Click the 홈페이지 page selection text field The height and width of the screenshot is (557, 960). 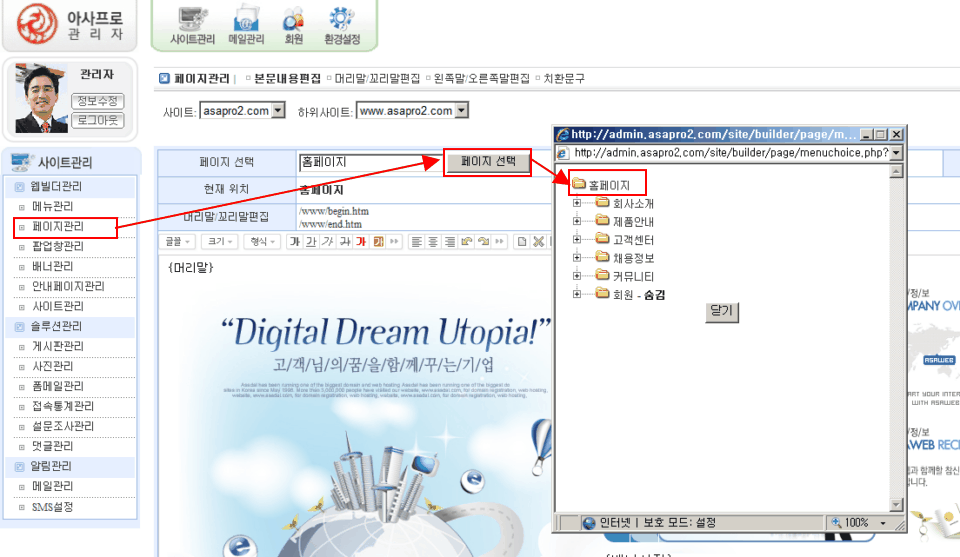[x=370, y=162]
